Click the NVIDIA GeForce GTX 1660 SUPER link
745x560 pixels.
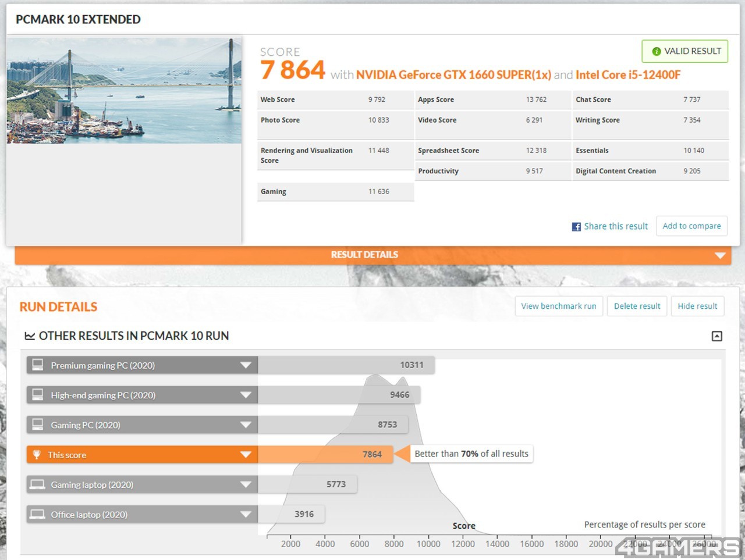453,75
